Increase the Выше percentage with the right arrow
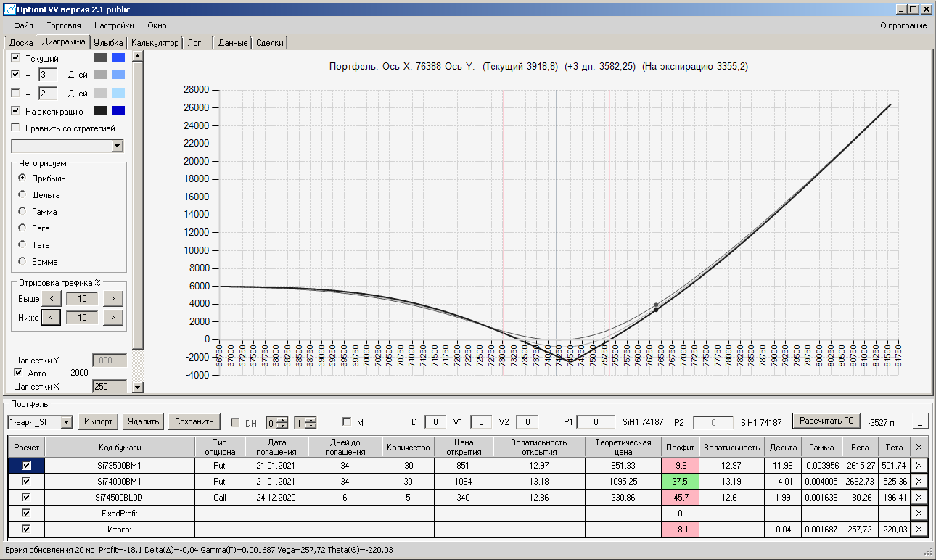 coord(113,298)
